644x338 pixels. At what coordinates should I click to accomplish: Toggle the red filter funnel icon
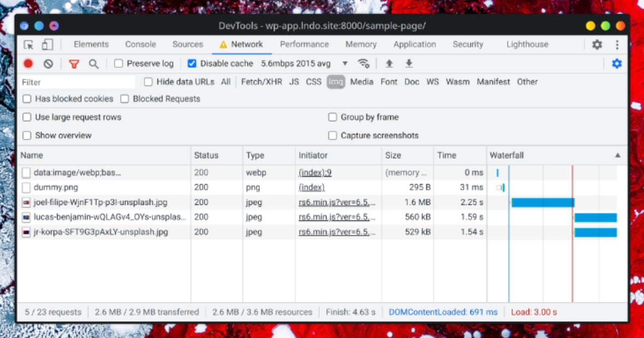[x=74, y=64]
